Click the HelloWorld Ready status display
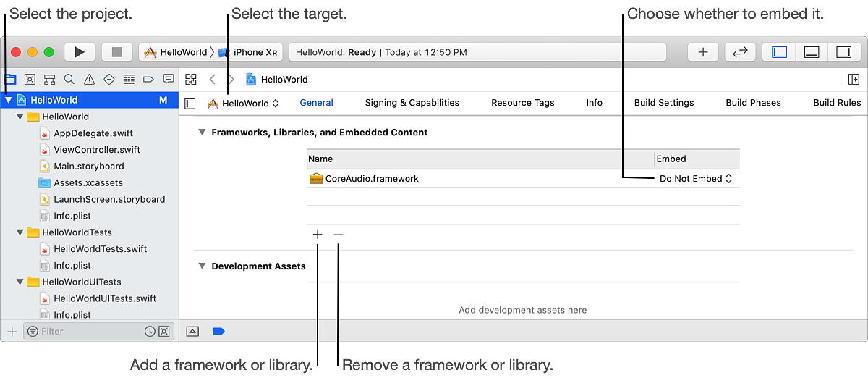Viewport: 868px width, 378px height. (477, 52)
